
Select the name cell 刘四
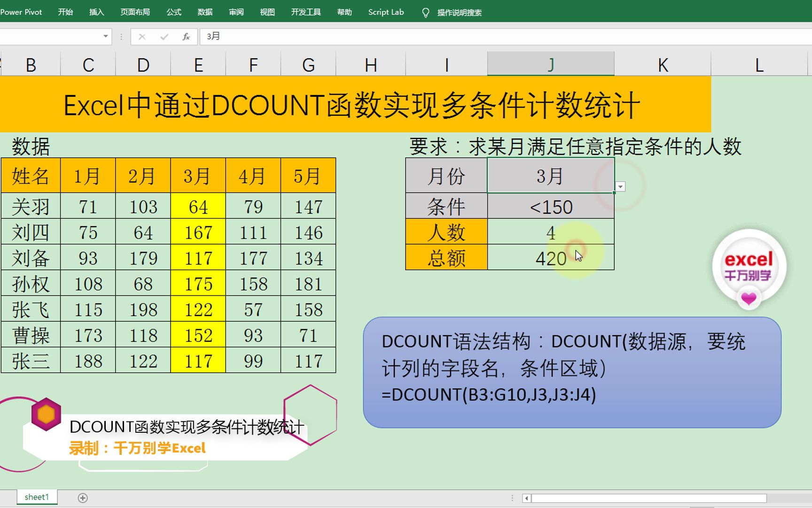31,232
